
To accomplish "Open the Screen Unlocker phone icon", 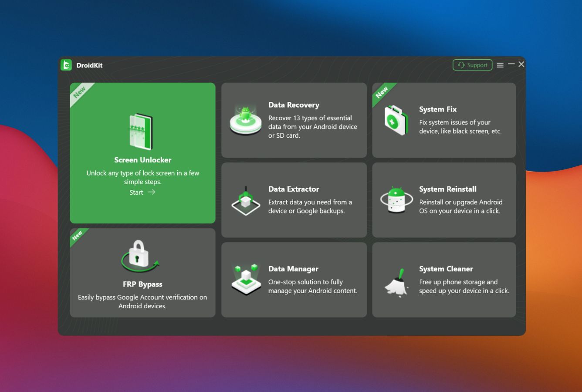I will click(141, 132).
